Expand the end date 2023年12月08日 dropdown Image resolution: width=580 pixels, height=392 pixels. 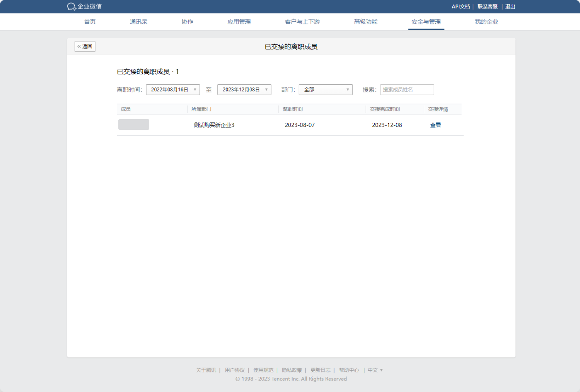coord(244,90)
